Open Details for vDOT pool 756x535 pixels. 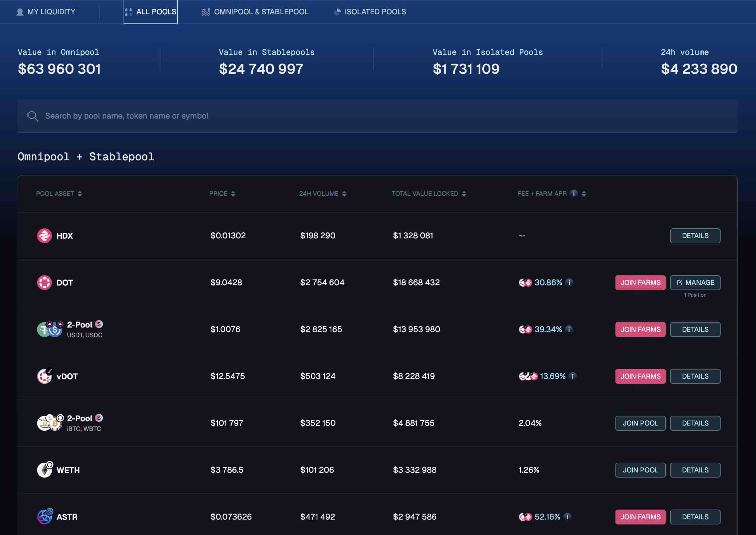pyautogui.click(x=695, y=376)
